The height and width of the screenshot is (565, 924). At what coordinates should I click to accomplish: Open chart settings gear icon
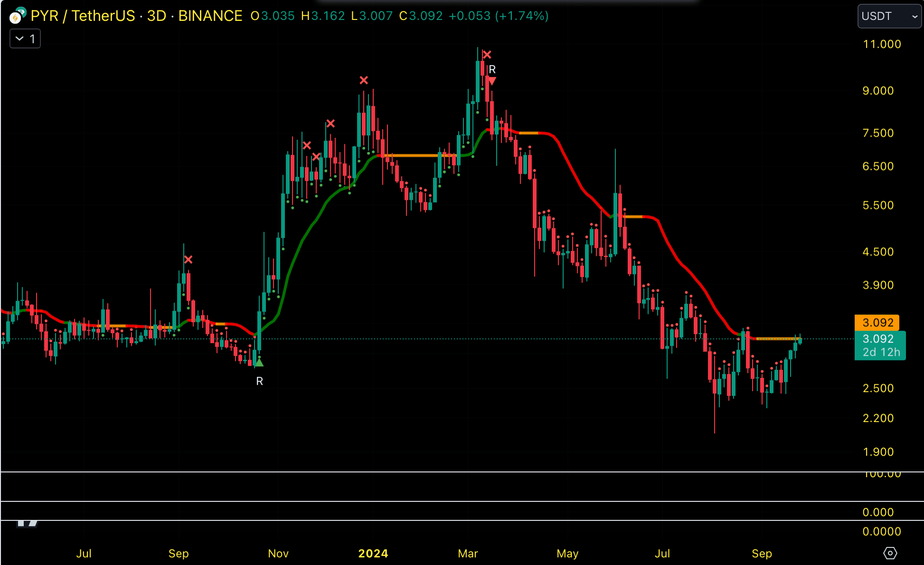tap(890, 553)
